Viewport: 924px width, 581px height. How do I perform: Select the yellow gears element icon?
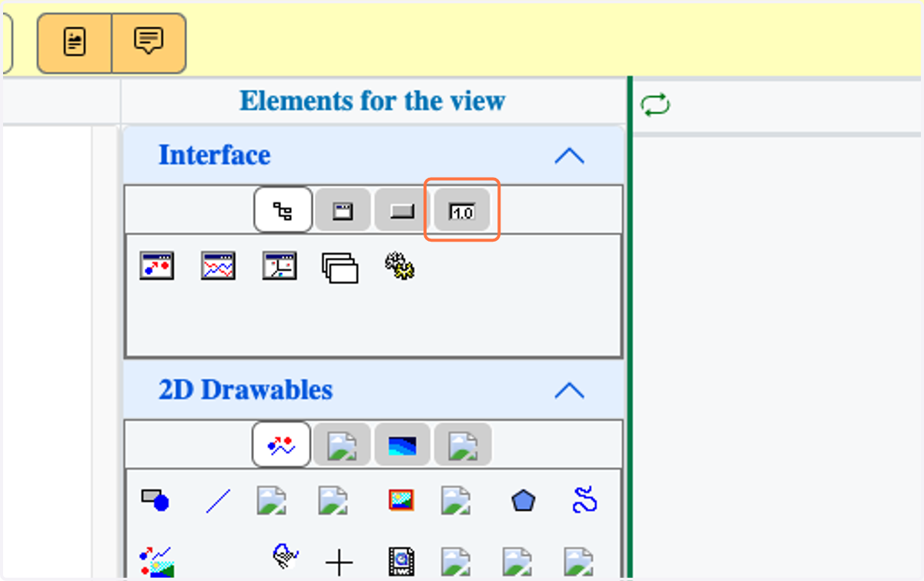coord(400,265)
